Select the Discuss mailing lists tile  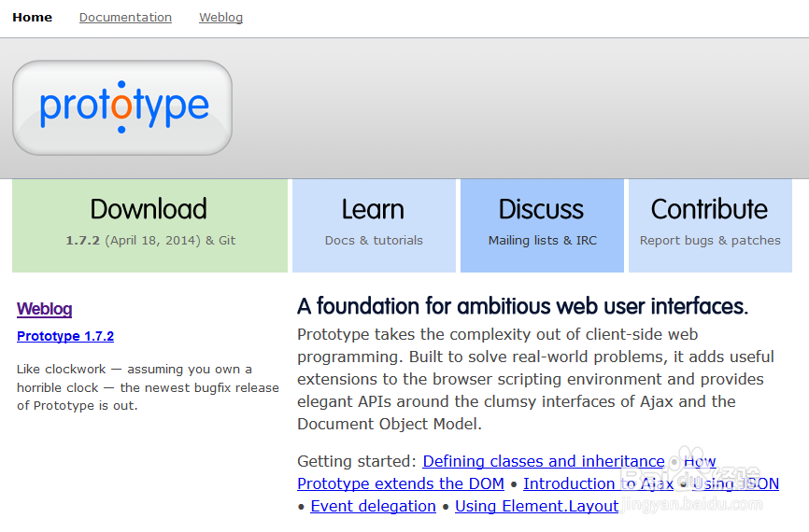coord(542,225)
